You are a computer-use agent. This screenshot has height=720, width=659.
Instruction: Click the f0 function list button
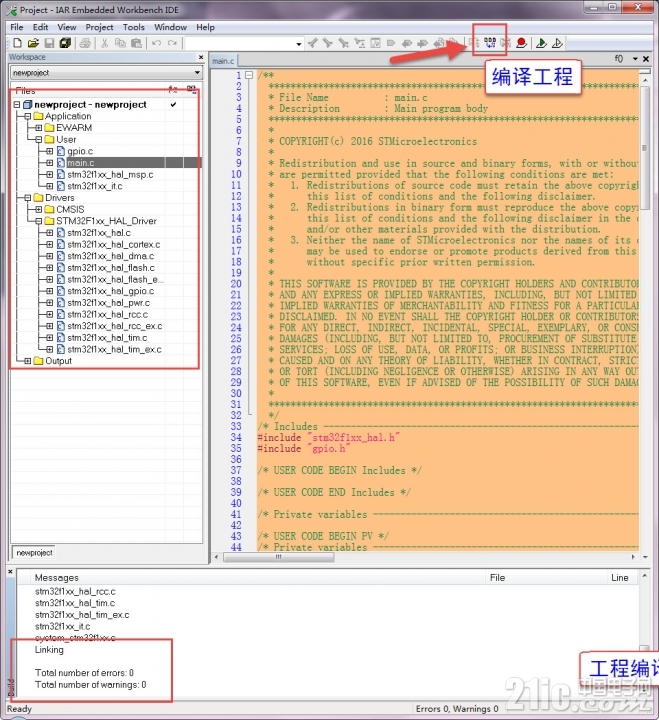(619, 59)
